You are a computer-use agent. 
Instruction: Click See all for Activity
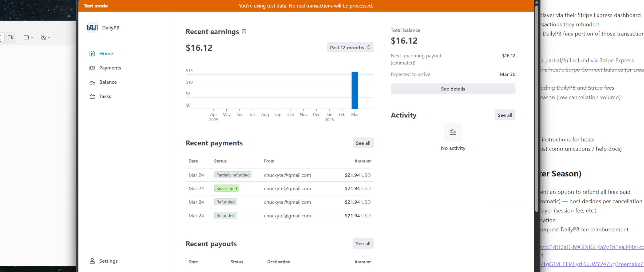point(505,115)
